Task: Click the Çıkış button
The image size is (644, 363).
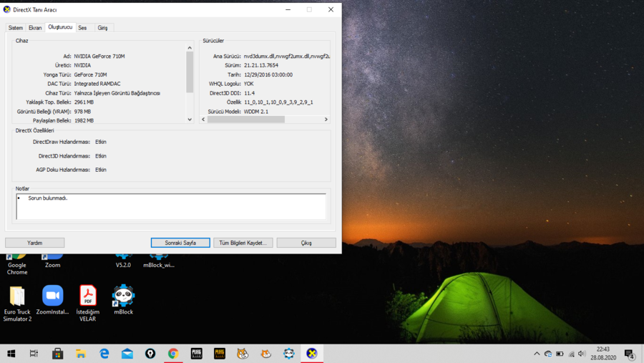Action: (306, 243)
